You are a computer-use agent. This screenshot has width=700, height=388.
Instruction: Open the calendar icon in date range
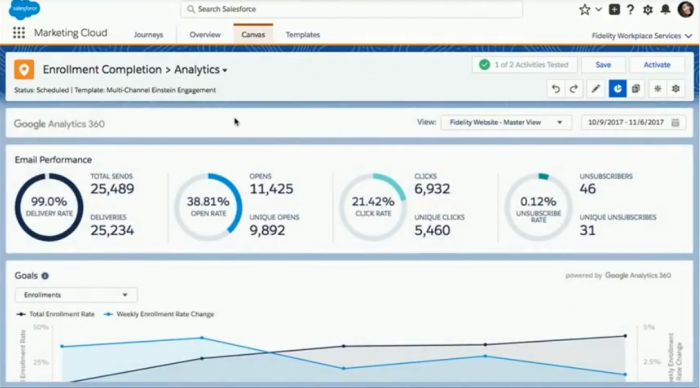click(x=675, y=122)
